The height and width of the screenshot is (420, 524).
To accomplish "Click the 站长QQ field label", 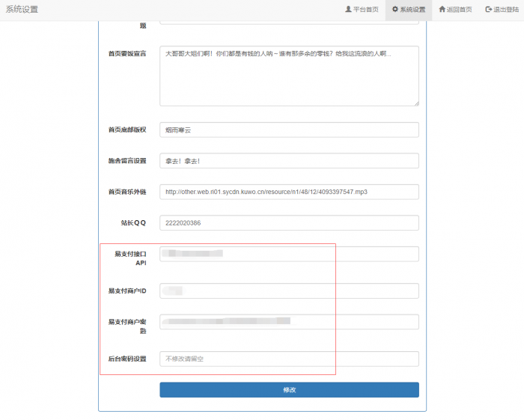I will (x=134, y=223).
